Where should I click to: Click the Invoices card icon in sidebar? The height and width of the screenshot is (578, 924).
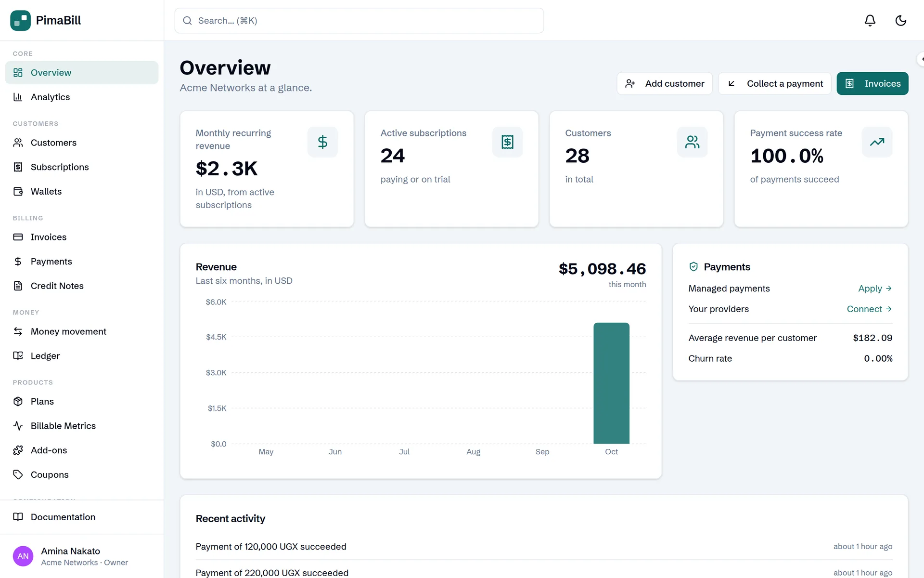[x=18, y=237]
